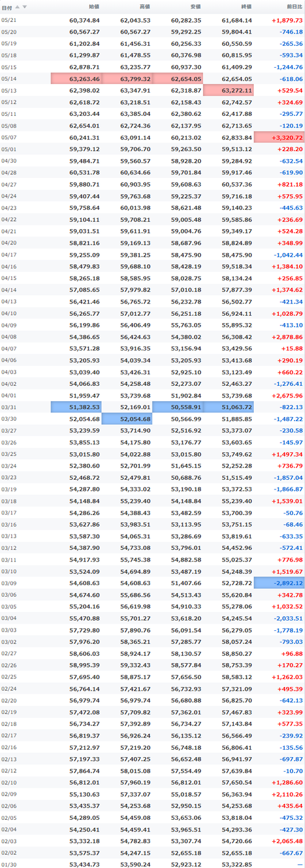Select the blue highlighted -2,892.12 change cell

coord(279,582)
